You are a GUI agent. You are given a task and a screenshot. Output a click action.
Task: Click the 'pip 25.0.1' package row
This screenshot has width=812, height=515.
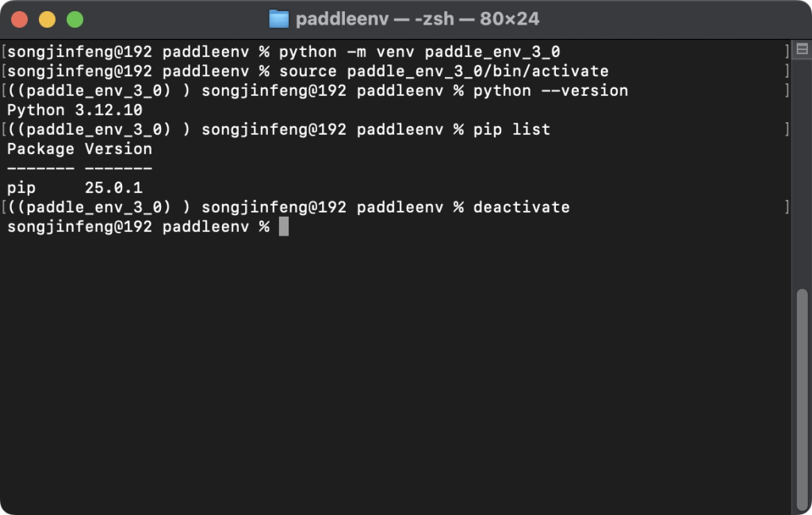pyautogui.click(x=75, y=188)
